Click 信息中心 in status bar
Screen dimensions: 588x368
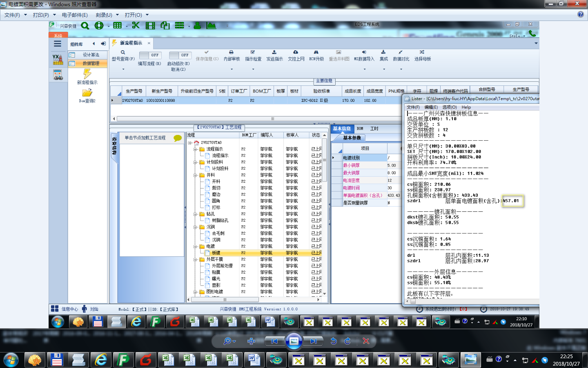(x=65, y=309)
